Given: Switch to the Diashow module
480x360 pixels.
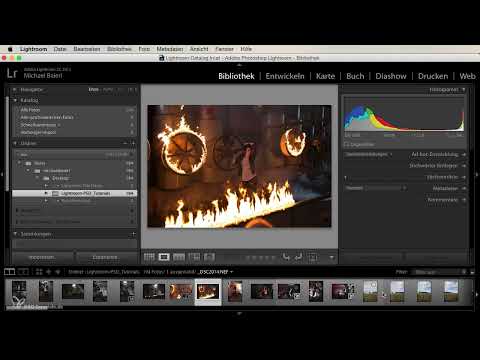Looking at the screenshot, I should click(391, 76).
